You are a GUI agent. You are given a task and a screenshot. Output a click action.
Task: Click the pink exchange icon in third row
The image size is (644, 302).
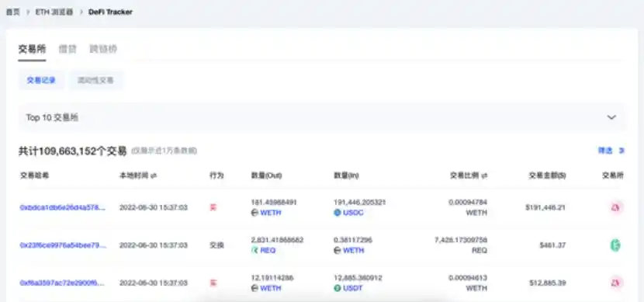click(x=615, y=283)
